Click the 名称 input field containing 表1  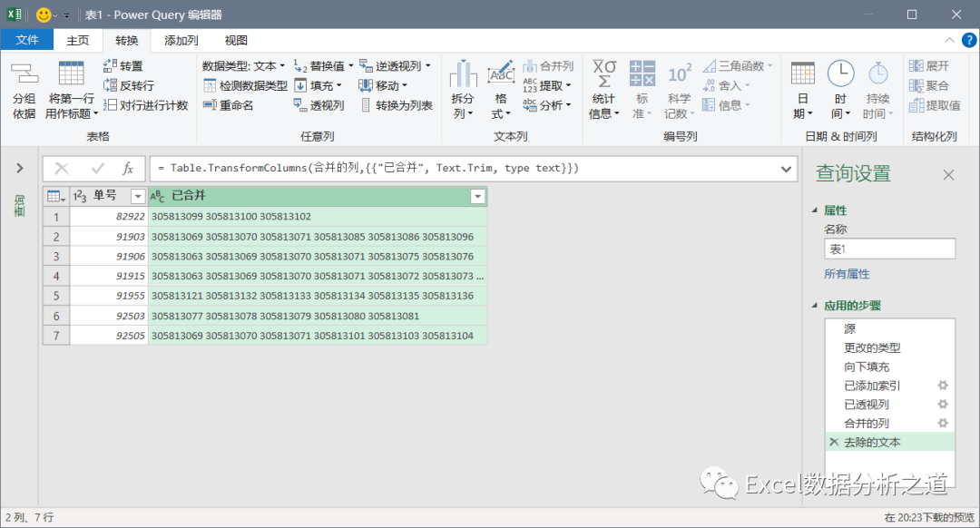pyautogui.click(x=890, y=249)
